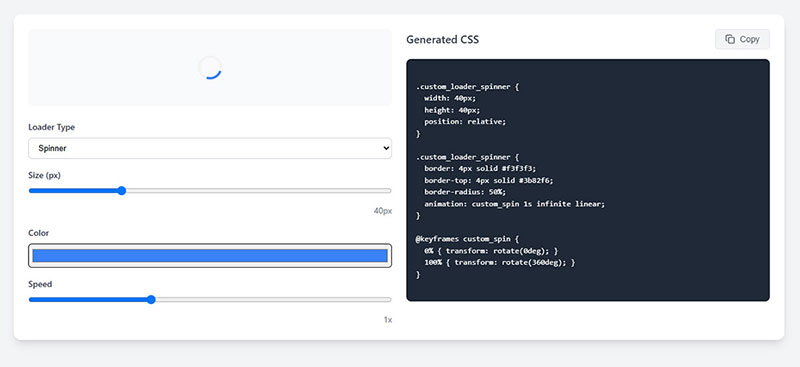Click the Speed label

point(40,284)
